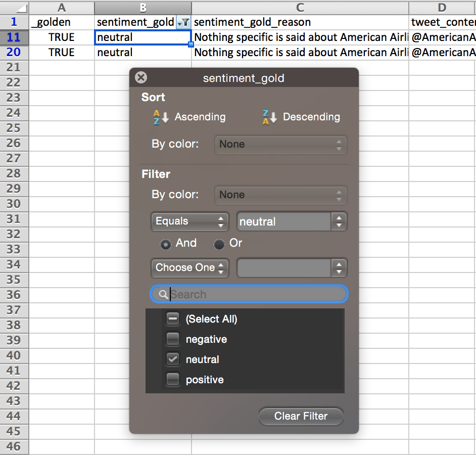Image resolution: width=476 pixels, height=455 pixels.
Task: Check the negative checkbox
Action: click(173, 339)
